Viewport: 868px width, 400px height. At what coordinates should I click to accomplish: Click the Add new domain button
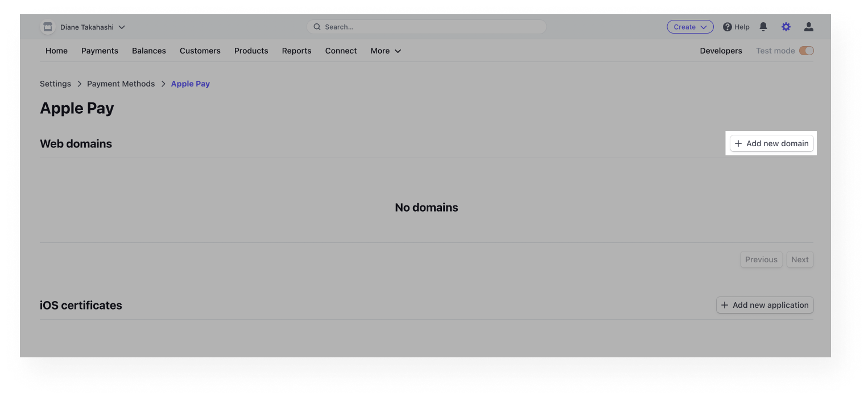point(771,143)
